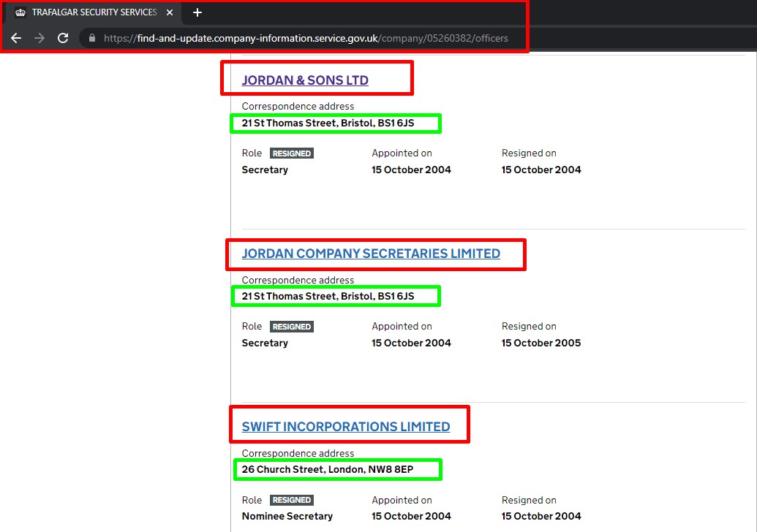Click Jordan & Sons address 21 St Thomas Street

pyautogui.click(x=328, y=123)
